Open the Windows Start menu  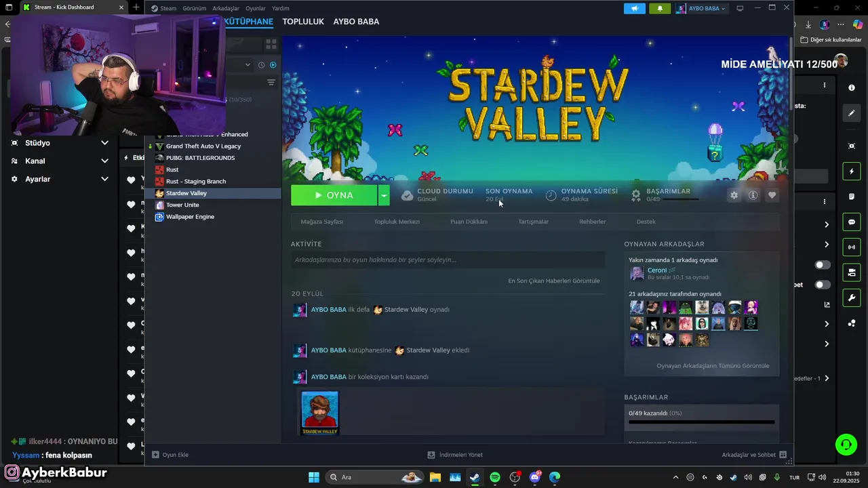click(314, 477)
